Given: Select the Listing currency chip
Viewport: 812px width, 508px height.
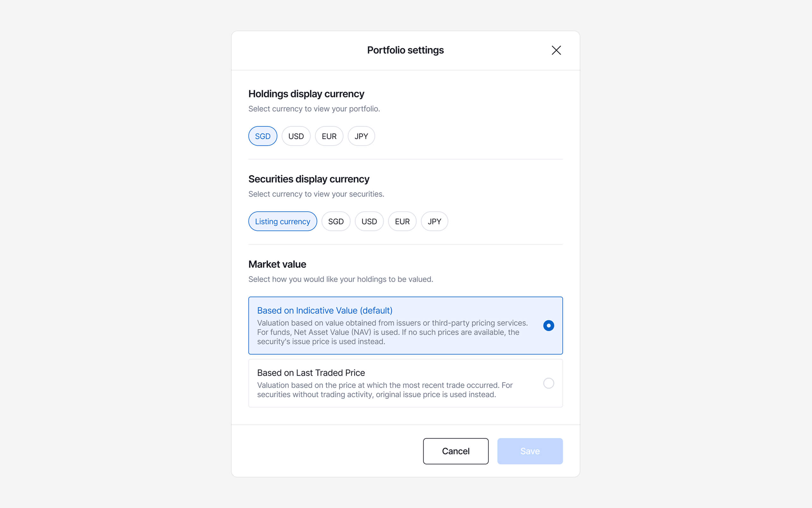Looking at the screenshot, I should [283, 222].
